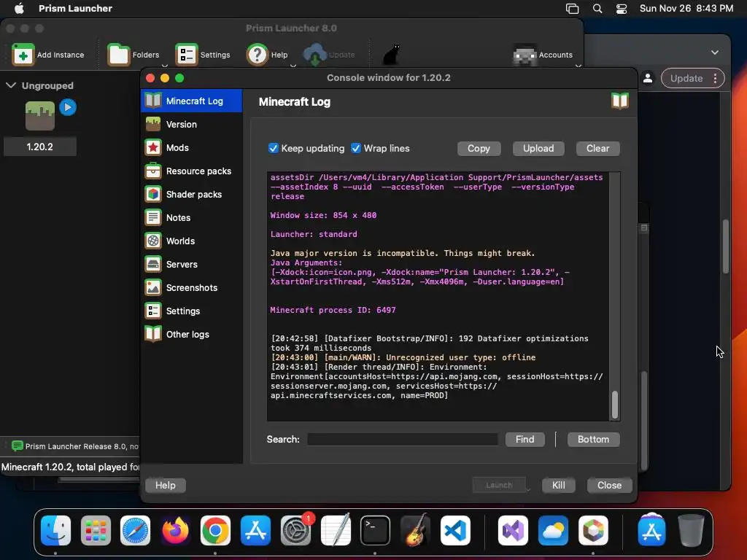Click the Servers icon in sidebar
This screenshot has height=560, width=747.
[153, 264]
